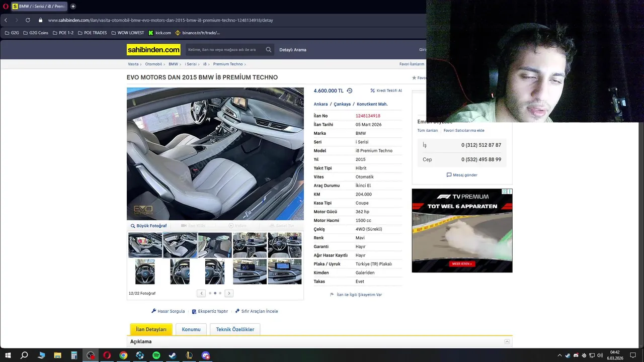Image resolution: width=644 pixels, height=362 pixels.
Task: Close the F1 TV Premium ad
Action: pyautogui.click(x=510, y=192)
